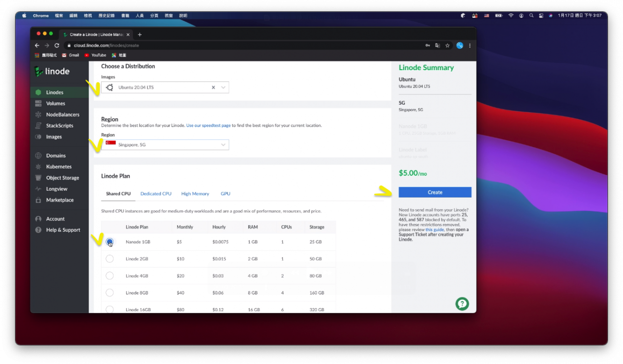Viewport: 623px width, 364px height.
Task: Open the Images sidebar entry
Action: pyautogui.click(x=54, y=137)
